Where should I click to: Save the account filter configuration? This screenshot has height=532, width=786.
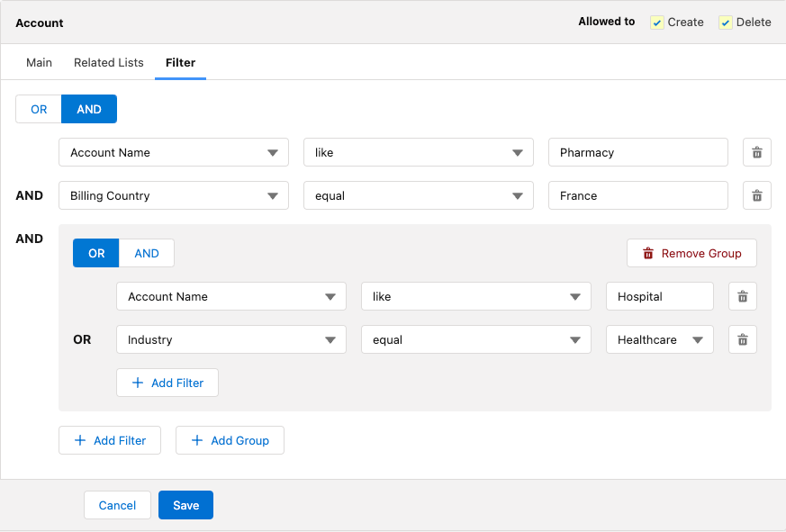point(185,505)
